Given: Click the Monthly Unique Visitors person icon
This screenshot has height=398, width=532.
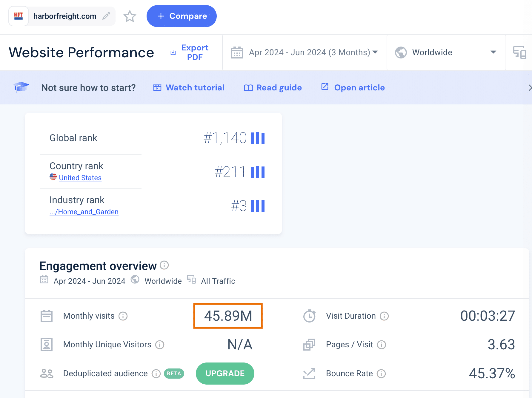Looking at the screenshot, I should click(x=47, y=345).
